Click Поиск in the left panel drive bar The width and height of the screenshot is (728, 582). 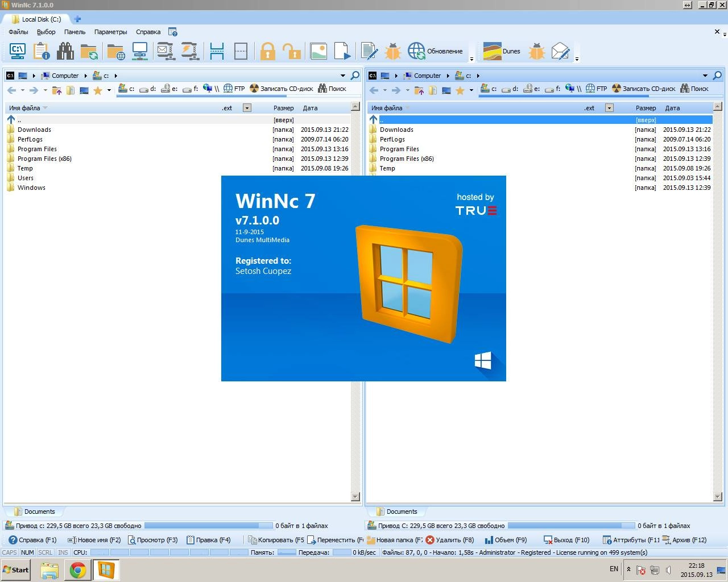tap(332, 89)
